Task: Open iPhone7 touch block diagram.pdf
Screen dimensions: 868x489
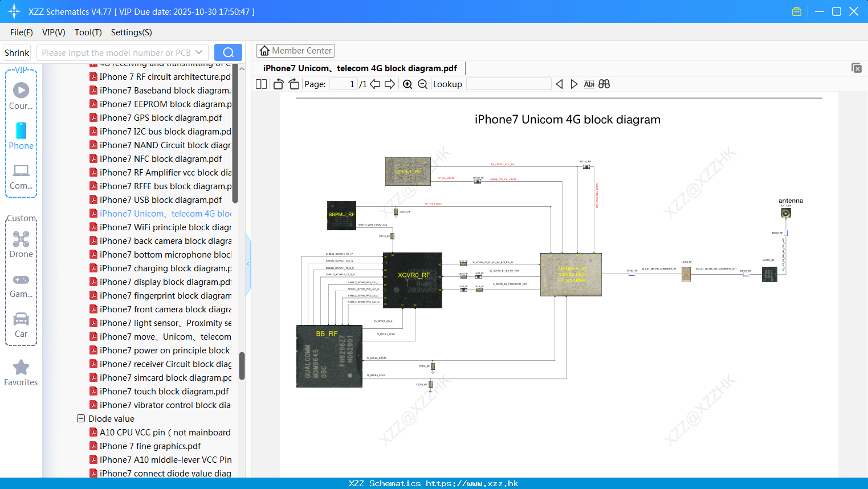Action: [160, 392]
